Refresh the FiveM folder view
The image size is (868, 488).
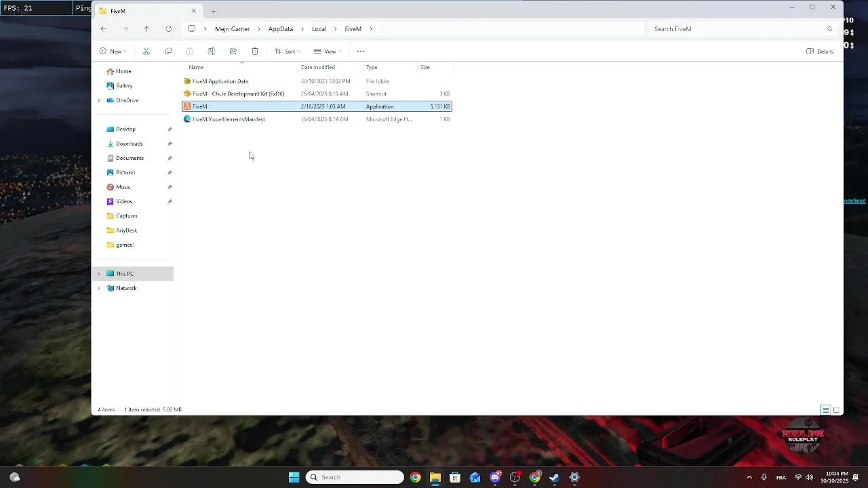(x=168, y=29)
